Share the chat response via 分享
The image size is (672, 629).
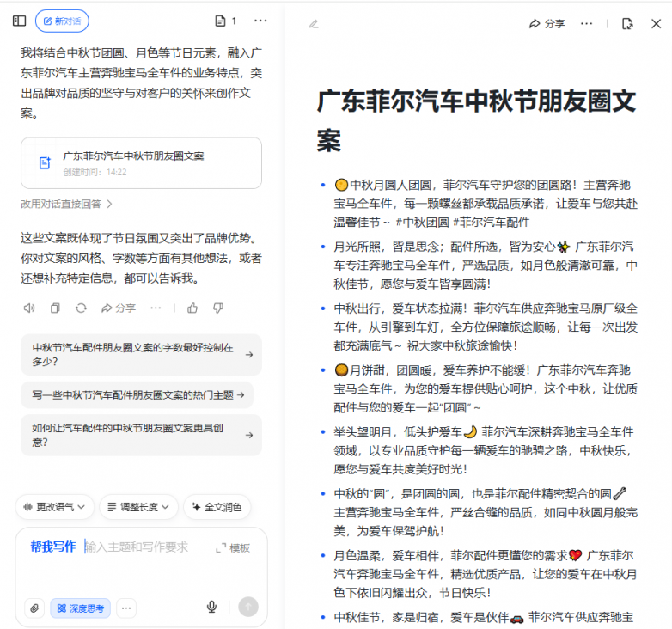pyautogui.click(x=119, y=308)
